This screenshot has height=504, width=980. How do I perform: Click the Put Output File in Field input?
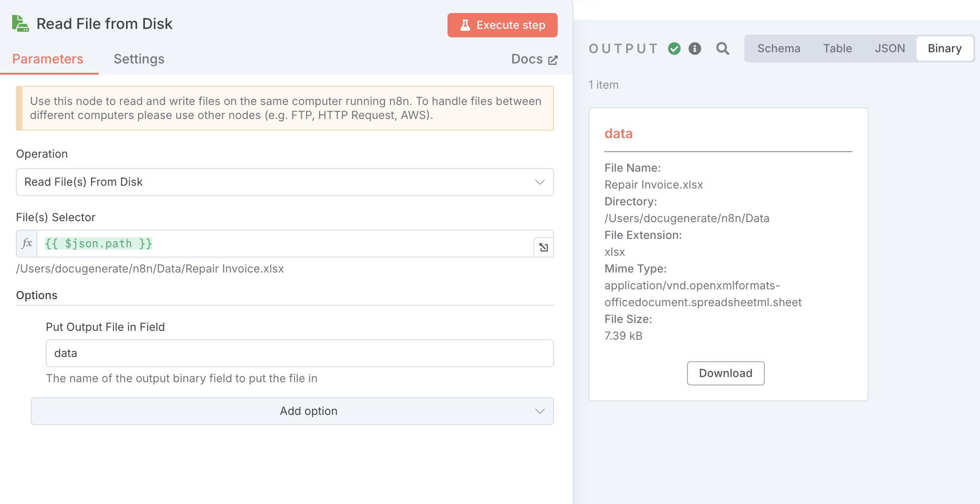[299, 353]
